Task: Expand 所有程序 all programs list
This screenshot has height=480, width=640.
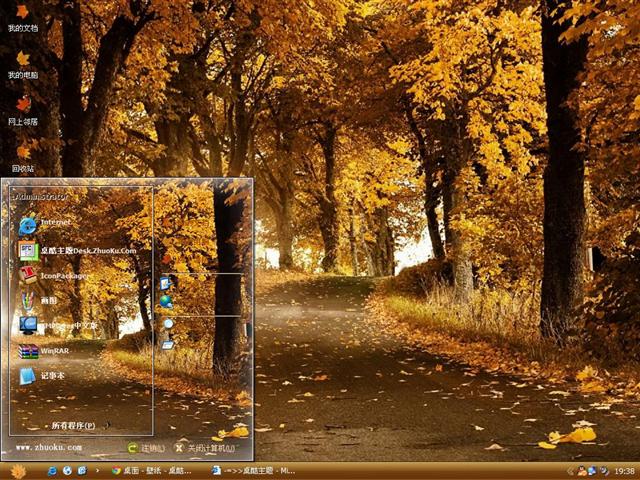Action: point(72,425)
